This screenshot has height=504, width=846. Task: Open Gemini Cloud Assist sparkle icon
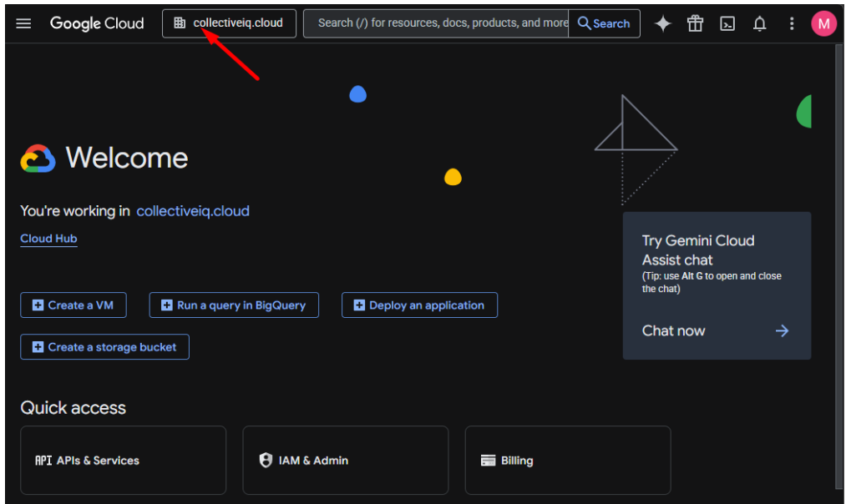662,23
